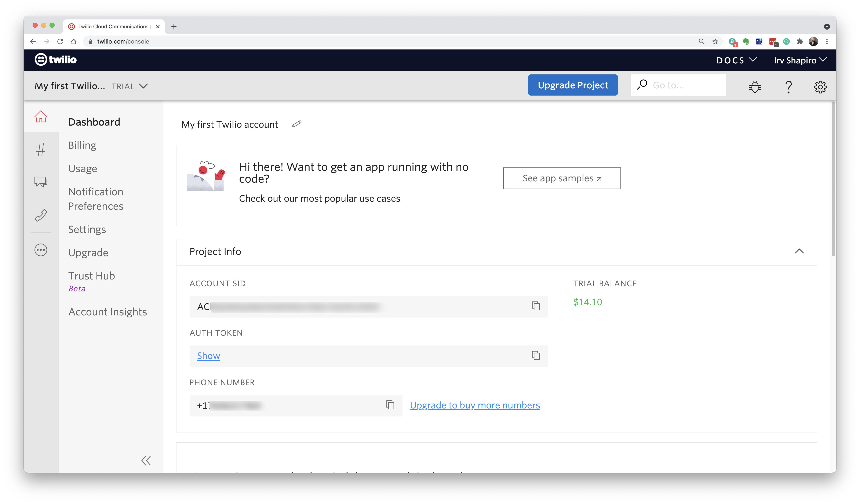Open the help question mark icon
860x504 pixels.
pyautogui.click(x=788, y=87)
